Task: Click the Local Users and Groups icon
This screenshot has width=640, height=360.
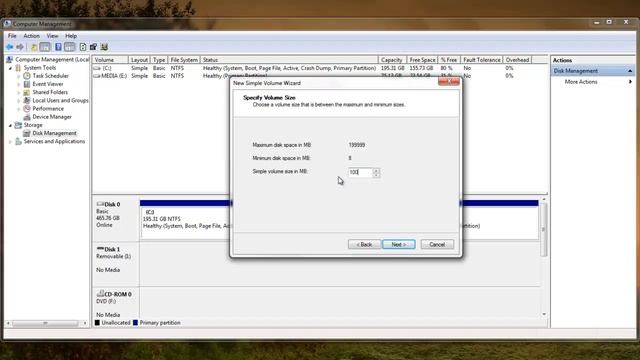Action: (x=27, y=100)
